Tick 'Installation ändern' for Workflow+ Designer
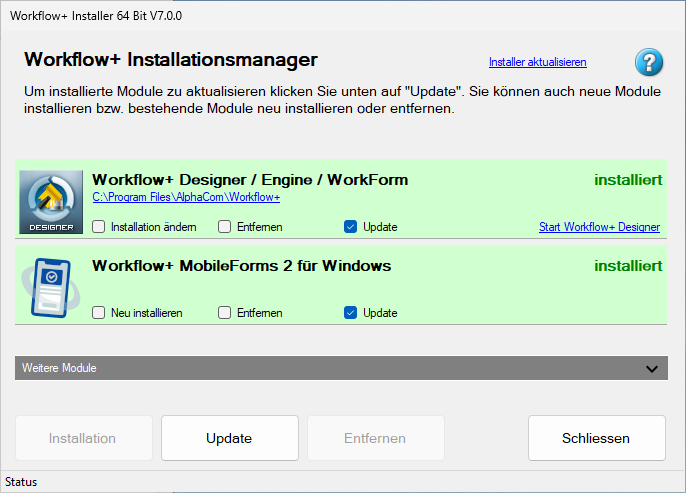Image resolution: width=686 pixels, height=493 pixels. (98, 227)
